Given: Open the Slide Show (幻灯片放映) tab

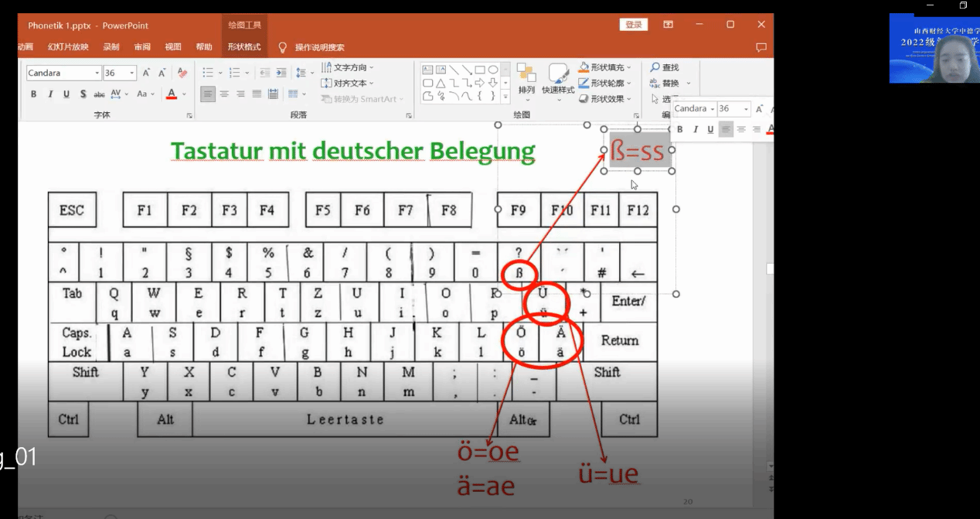Looking at the screenshot, I should click(x=68, y=47).
